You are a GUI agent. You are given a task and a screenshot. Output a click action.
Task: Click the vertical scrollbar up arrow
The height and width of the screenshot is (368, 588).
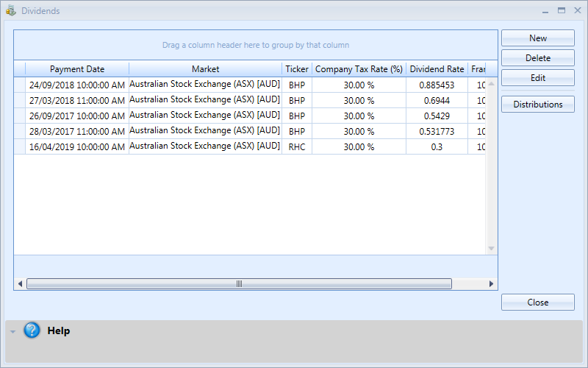[x=491, y=84]
